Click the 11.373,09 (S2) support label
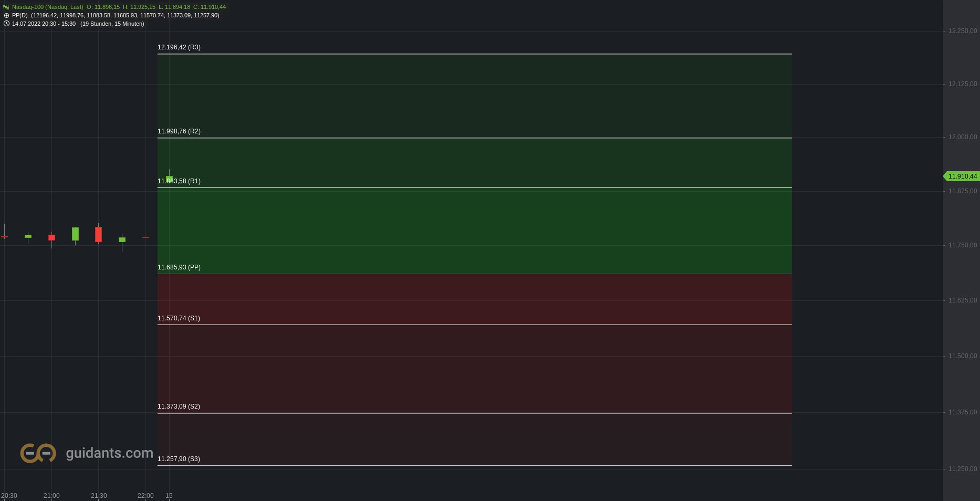 pos(179,406)
